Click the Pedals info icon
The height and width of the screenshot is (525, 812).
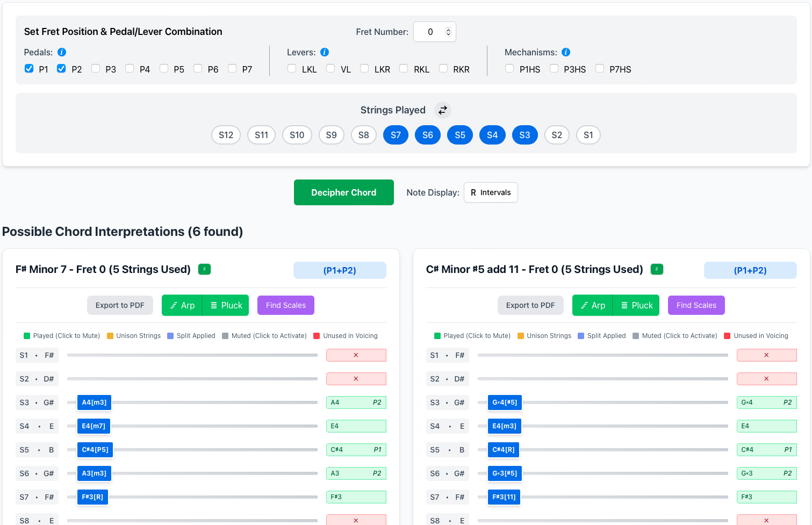pyautogui.click(x=62, y=52)
